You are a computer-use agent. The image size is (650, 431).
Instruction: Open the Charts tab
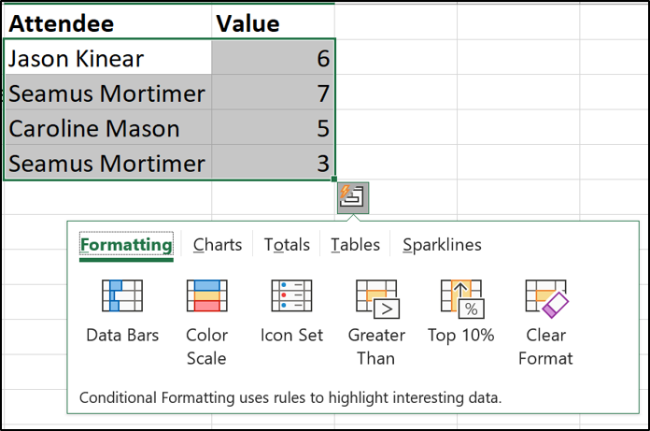pyautogui.click(x=217, y=245)
